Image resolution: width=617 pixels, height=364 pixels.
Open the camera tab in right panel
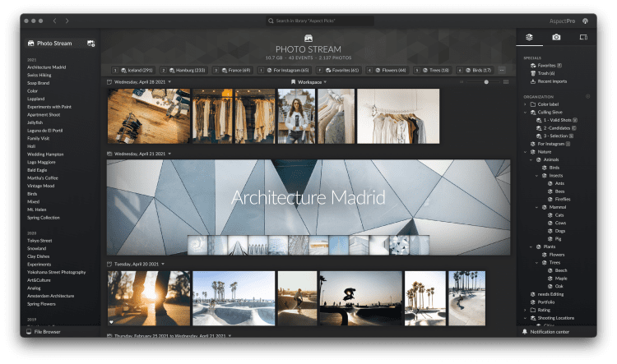point(556,38)
